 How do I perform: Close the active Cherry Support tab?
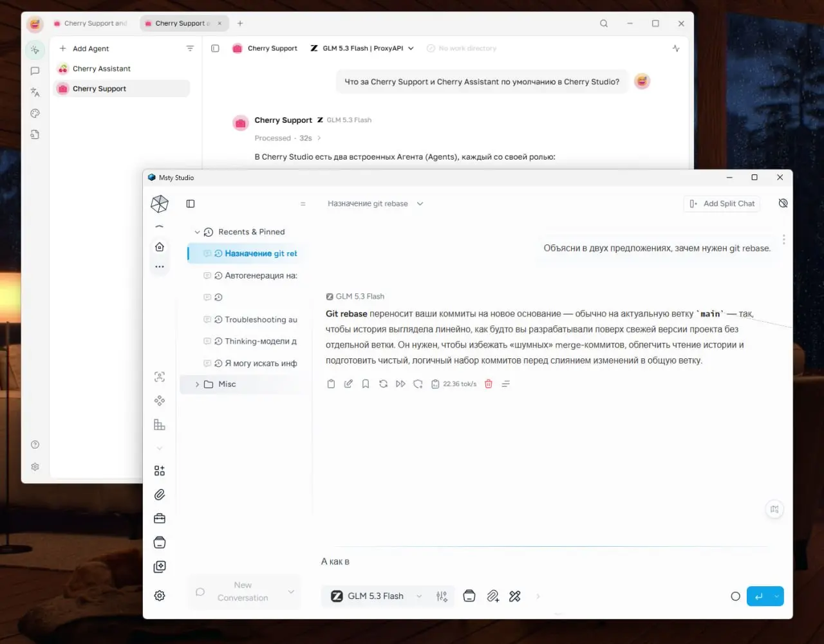220,23
